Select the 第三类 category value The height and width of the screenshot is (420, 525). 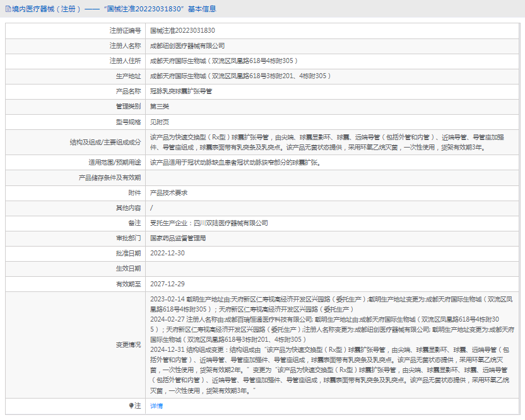[160, 107]
